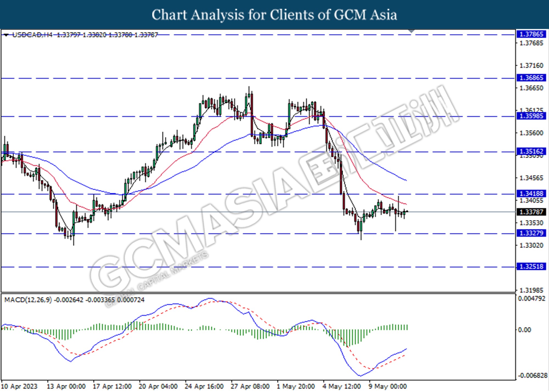Image resolution: width=549 pixels, height=392 pixels.
Task: Click the 24 Apr 16:00 time label
Action: point(204,387)
